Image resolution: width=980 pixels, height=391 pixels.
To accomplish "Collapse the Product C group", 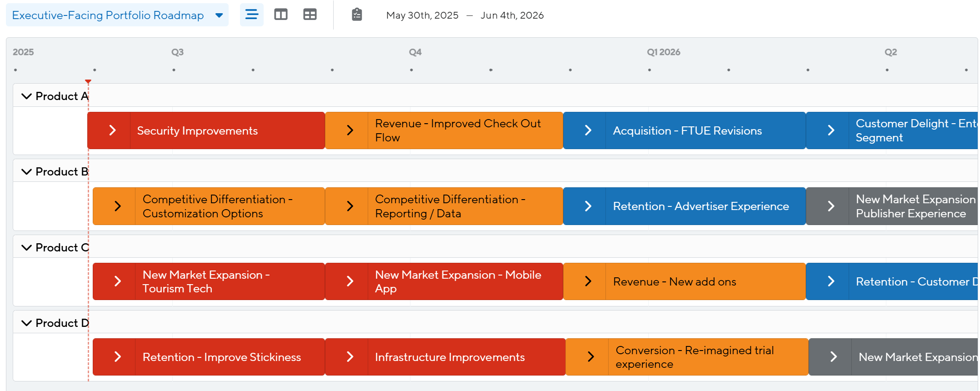I will coord(27,248).
